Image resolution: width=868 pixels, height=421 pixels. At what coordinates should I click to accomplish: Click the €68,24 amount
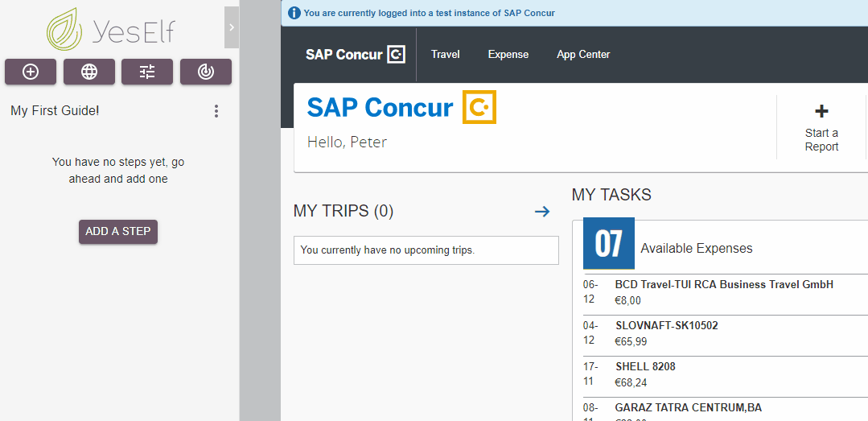click(x=631, y=383)
